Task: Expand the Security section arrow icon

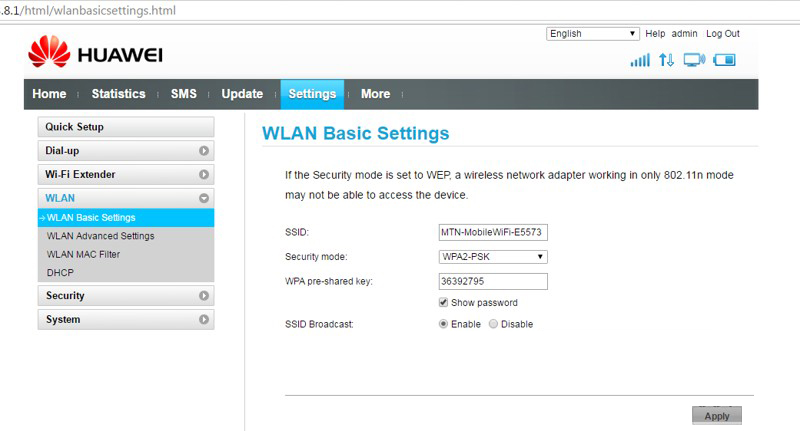Action: [204, 296]
